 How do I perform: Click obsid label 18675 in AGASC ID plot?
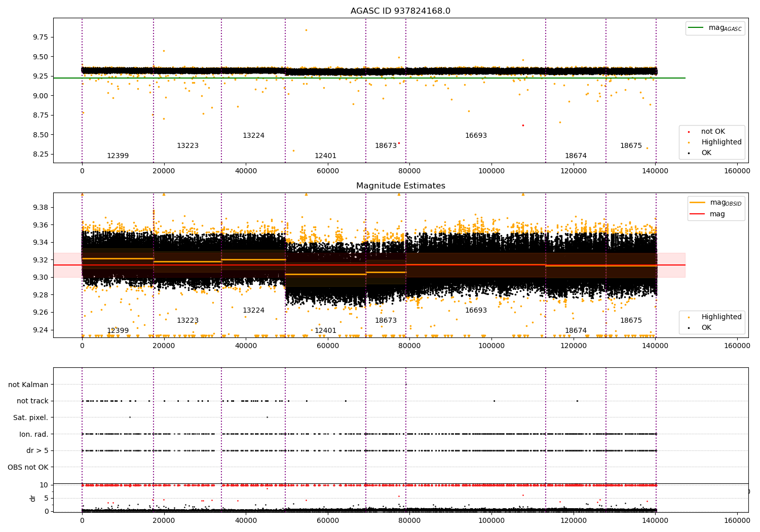coord(631,146)
